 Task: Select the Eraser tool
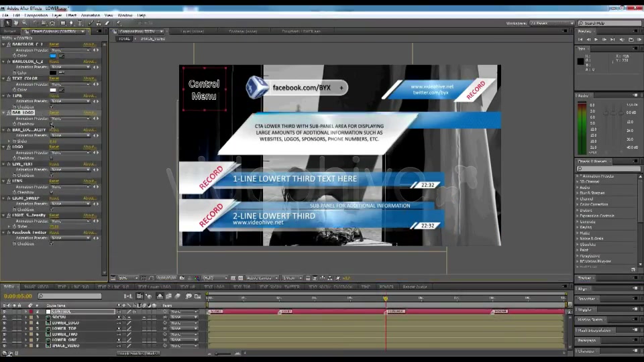tap(107, 23)
